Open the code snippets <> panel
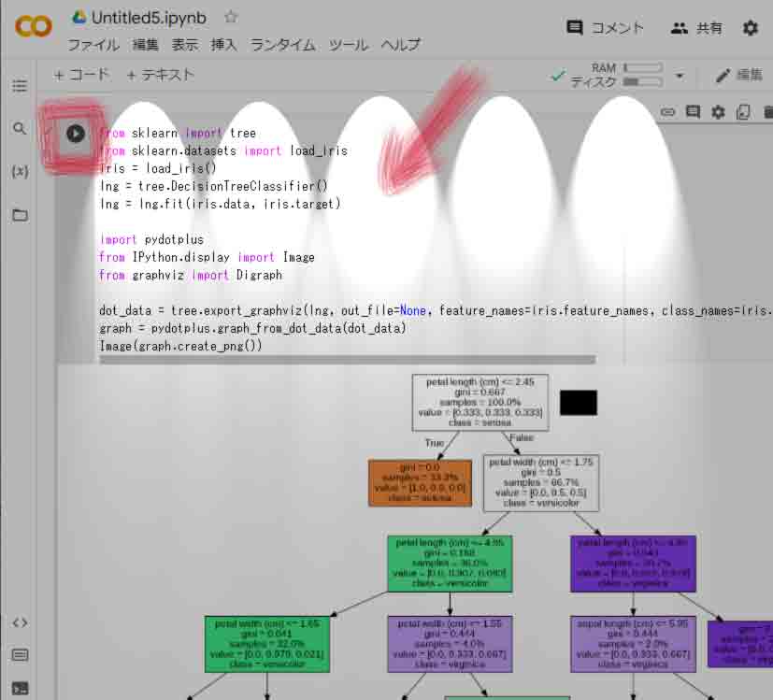The height and width of the screenshot is (700, 773). 20,622
